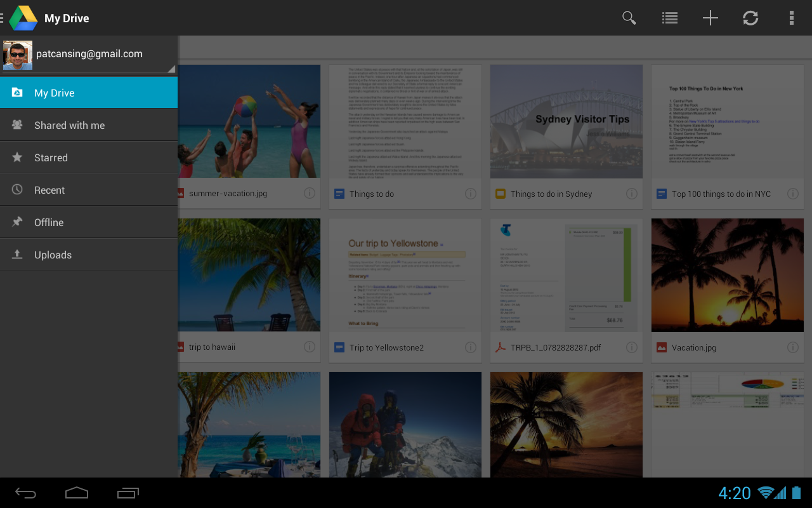Open info for Things to do in Sydney
The height and width of the screenshot is (508, 812).
[x=632, y=193]
